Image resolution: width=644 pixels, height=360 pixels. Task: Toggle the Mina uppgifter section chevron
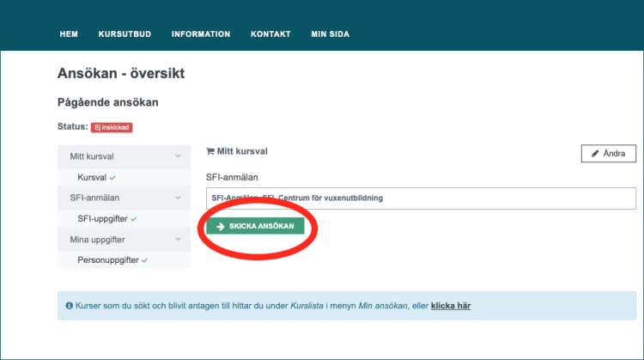178,239
